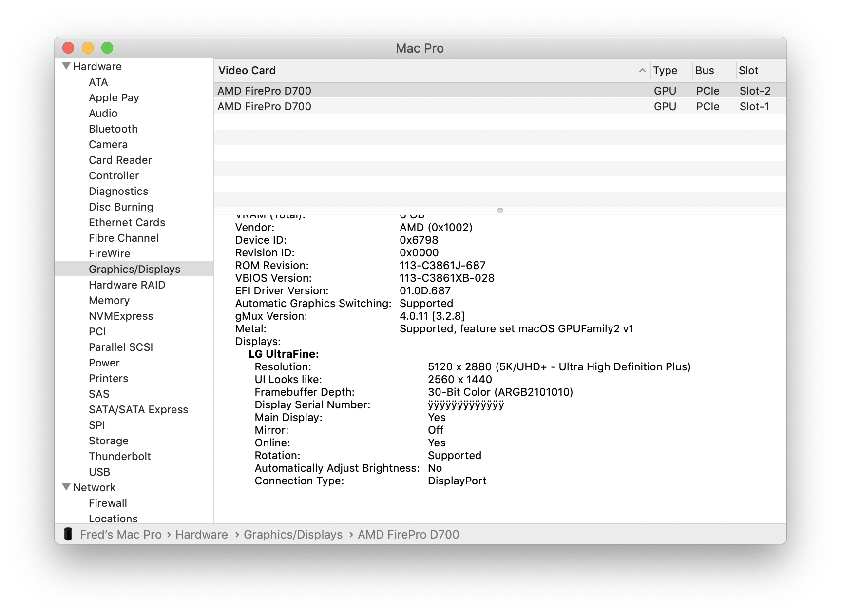Image resolution: width=841 pixels, height=616 pixels.
Task: Open USB section
Action: coord(99,472)
